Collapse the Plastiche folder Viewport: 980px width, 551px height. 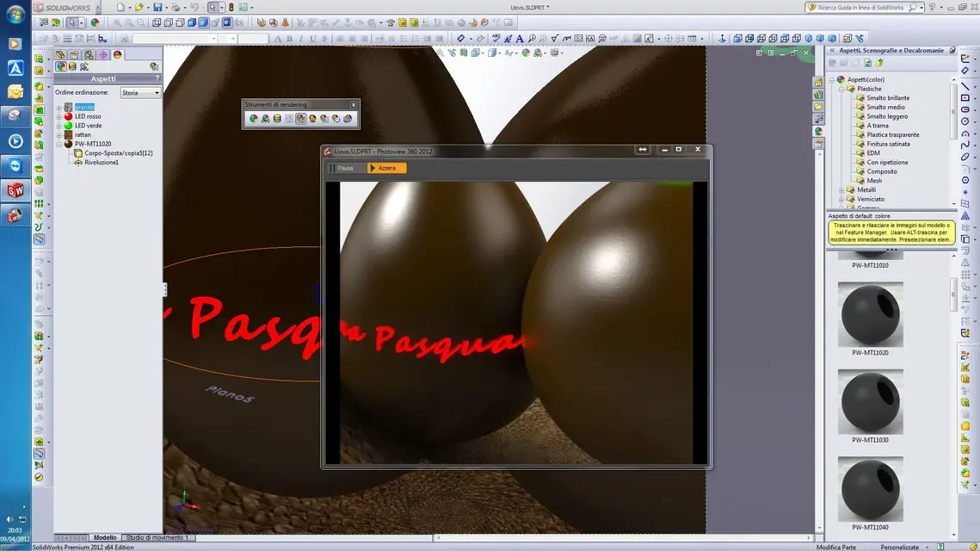(841, 89)
